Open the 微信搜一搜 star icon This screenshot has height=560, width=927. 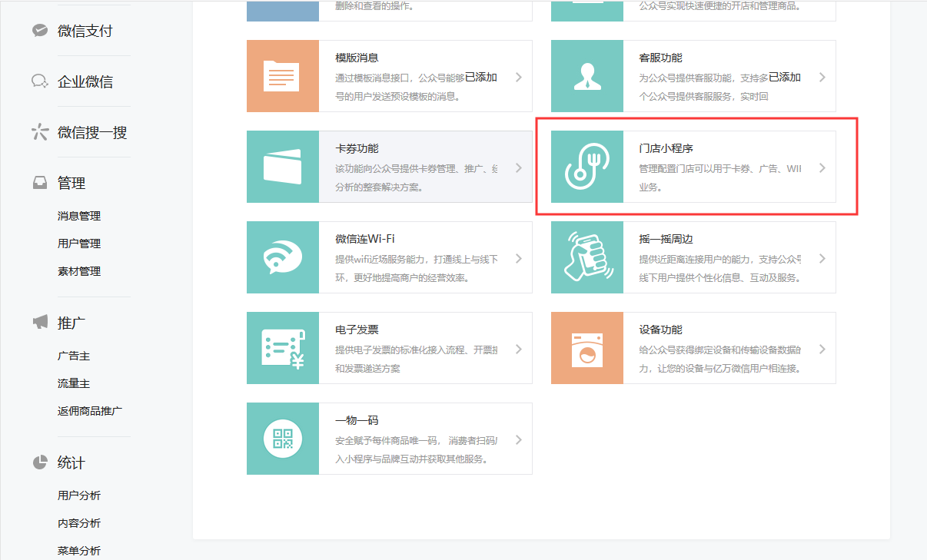click(x=39, y=132)
